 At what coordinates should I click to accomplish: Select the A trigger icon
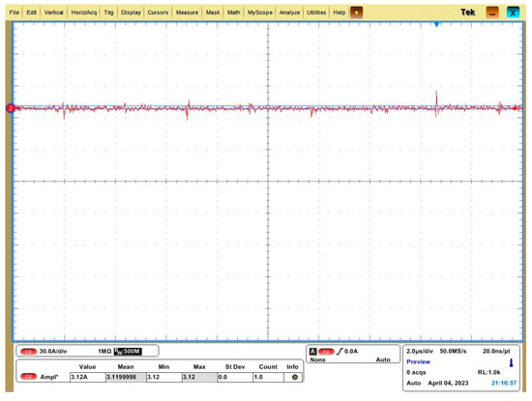tap(312, 352)
